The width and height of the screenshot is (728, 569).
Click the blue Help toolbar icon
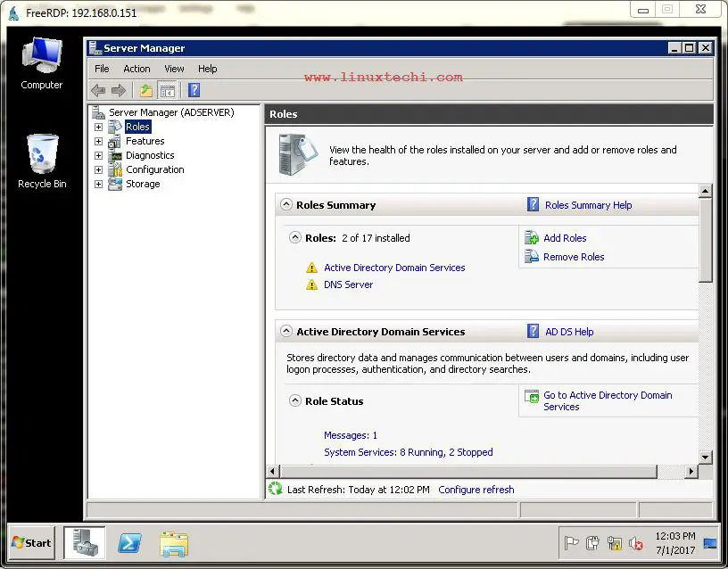coord(194,90)
